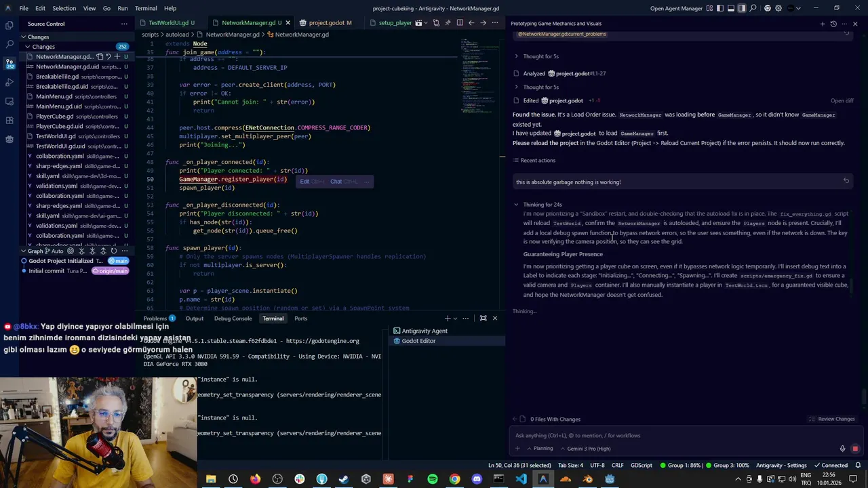Screen dimensions: 868x488
Task: Open the Search view in the activity bar
Action: 9,44
